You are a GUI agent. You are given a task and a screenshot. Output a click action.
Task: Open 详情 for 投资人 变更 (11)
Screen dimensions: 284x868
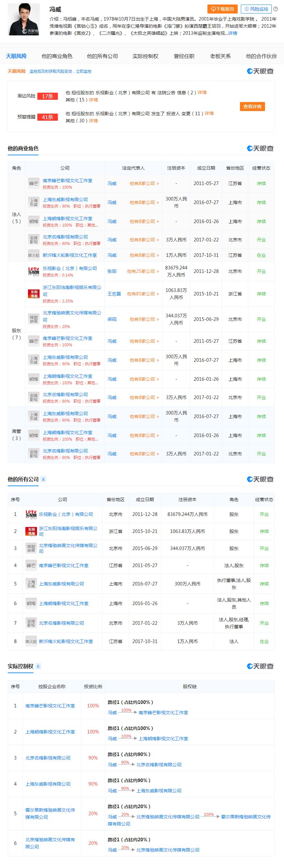pos(209,113)
